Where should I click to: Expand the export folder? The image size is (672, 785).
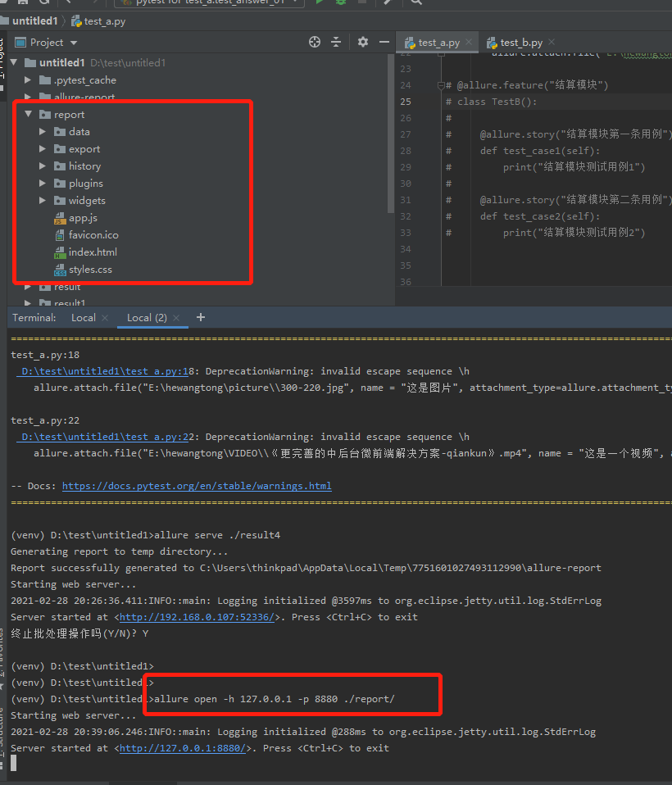[43, 148]
